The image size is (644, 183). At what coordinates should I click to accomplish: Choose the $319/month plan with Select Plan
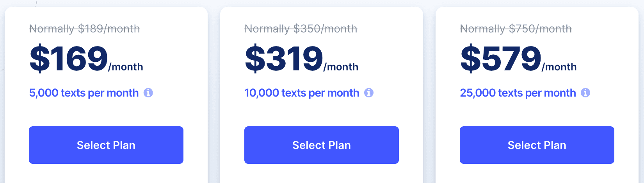(322, 145)
